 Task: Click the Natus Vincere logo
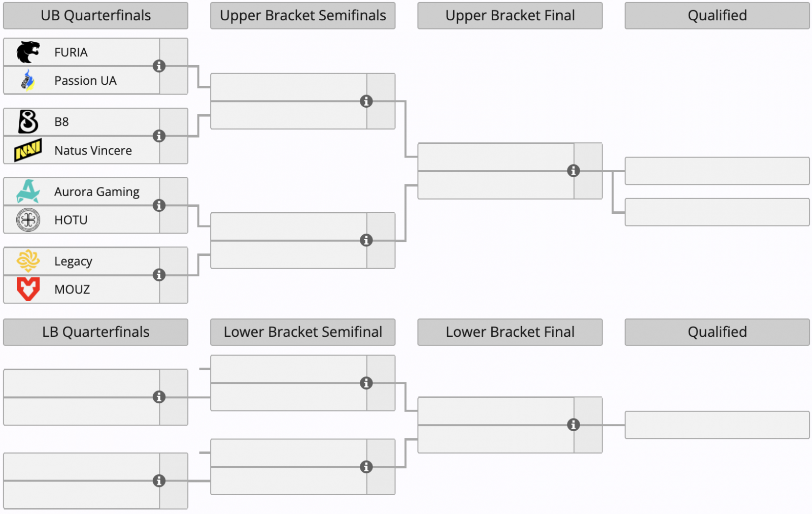(x=28, y=150)
